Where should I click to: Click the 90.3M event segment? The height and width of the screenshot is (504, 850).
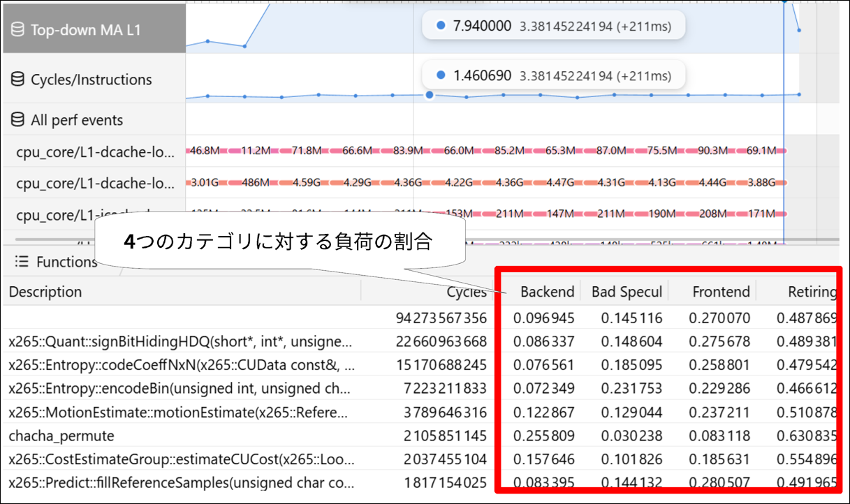(x=713, y=150)
